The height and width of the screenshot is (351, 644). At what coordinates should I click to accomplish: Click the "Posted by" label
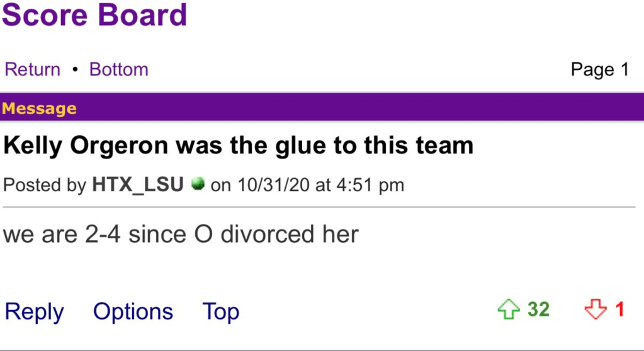(45, 186)
